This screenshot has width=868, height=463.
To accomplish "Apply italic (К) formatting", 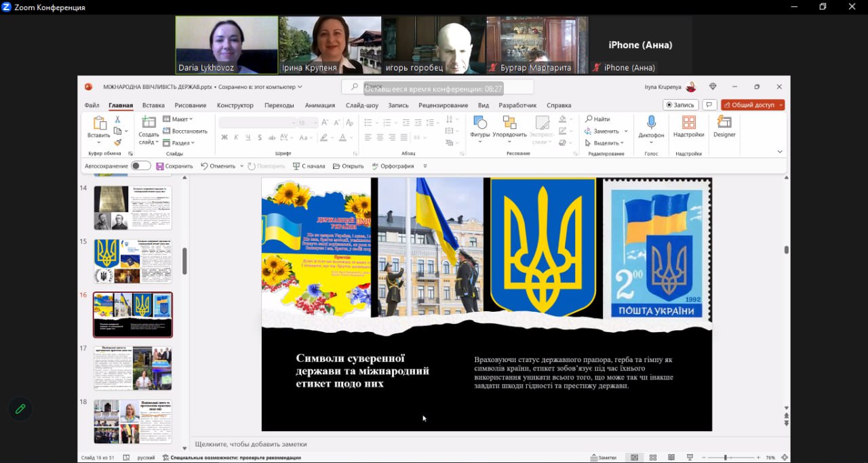I will point(237,137).
